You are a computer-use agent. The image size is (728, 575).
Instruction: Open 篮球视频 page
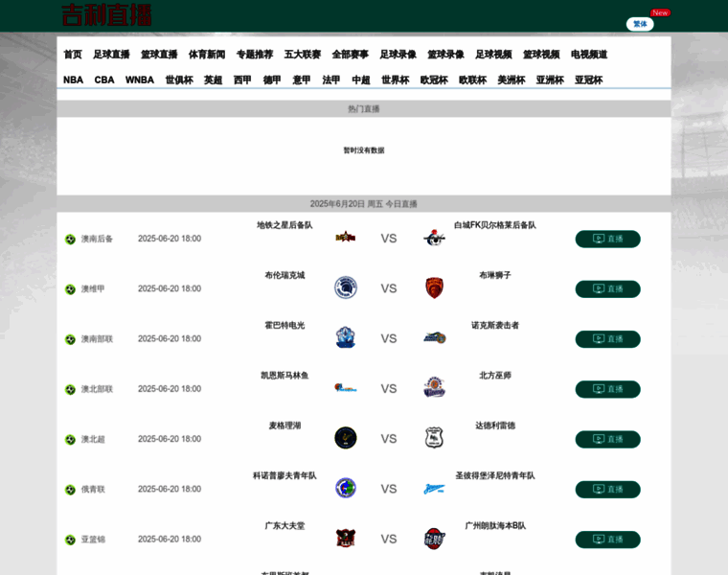(542, 55)
